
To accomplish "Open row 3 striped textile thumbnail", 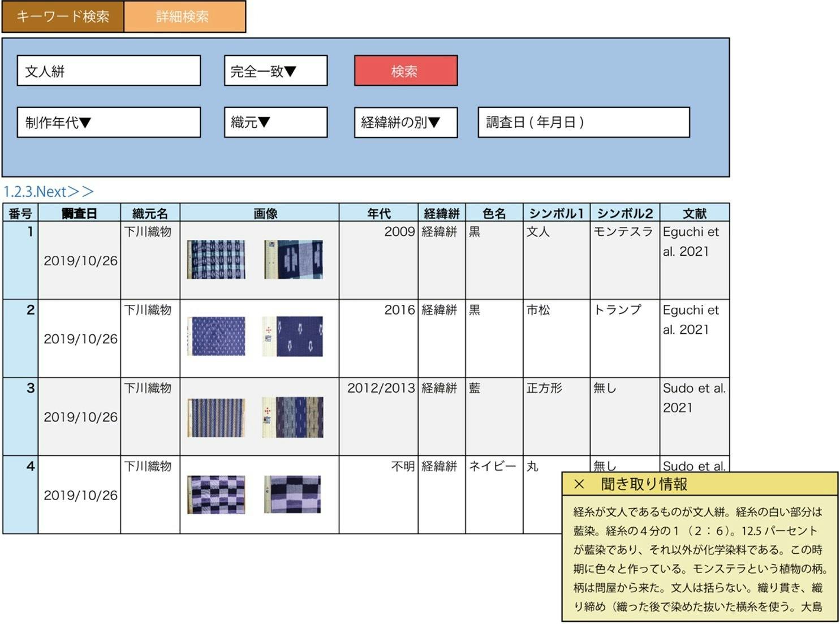I will pyautogui.click(x=216, y=418).
